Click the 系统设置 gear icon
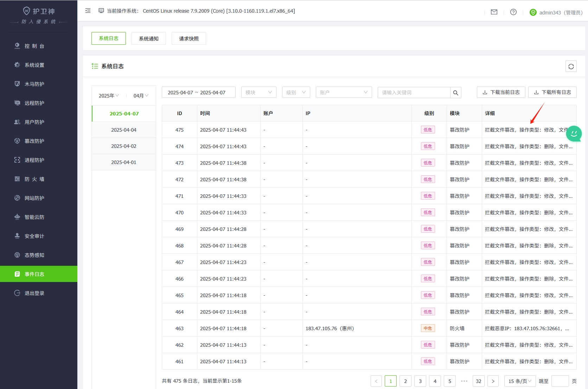588x389 pixels. click(17, 65)
